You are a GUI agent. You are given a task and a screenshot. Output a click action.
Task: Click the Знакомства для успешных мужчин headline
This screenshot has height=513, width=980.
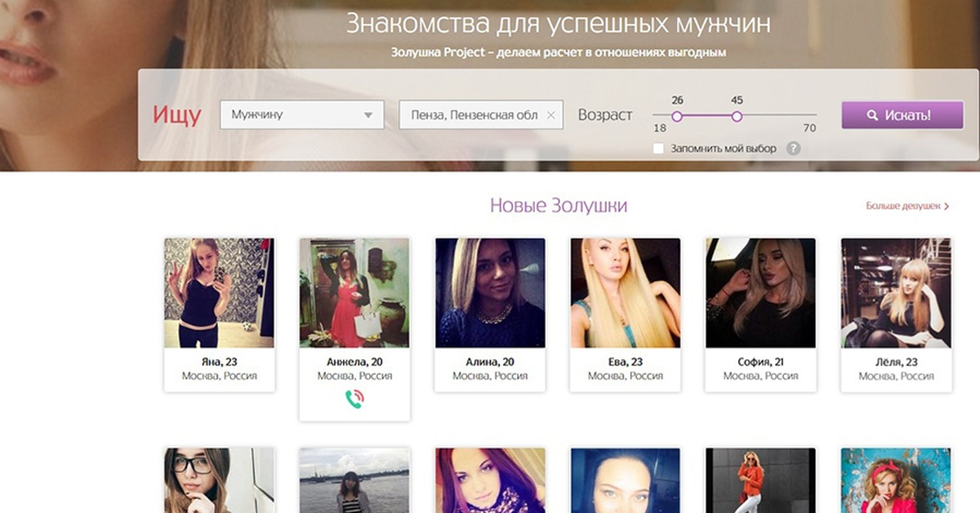(559, 23)
